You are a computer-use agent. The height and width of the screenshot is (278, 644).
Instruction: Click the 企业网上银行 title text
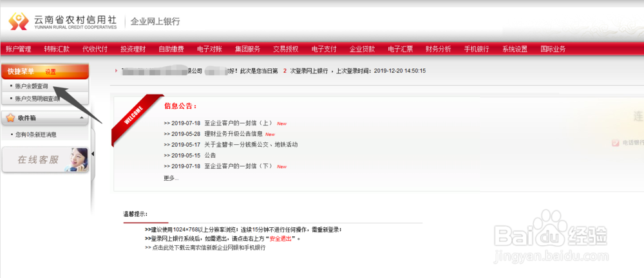coord(155,21)
